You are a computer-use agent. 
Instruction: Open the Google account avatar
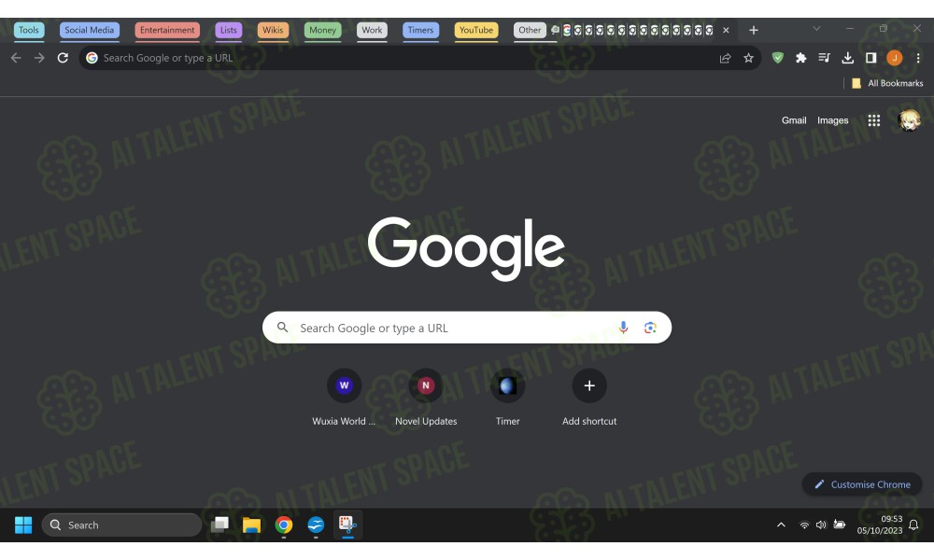(x=909, y=120)
